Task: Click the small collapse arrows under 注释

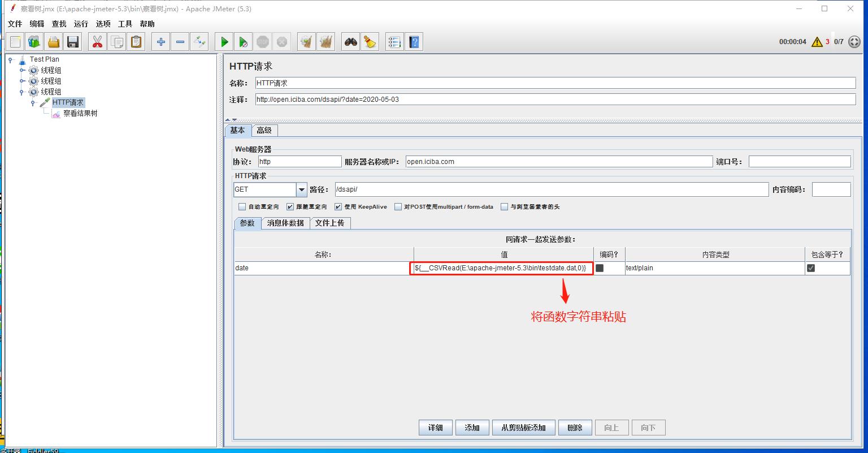Action: (231, 120)
